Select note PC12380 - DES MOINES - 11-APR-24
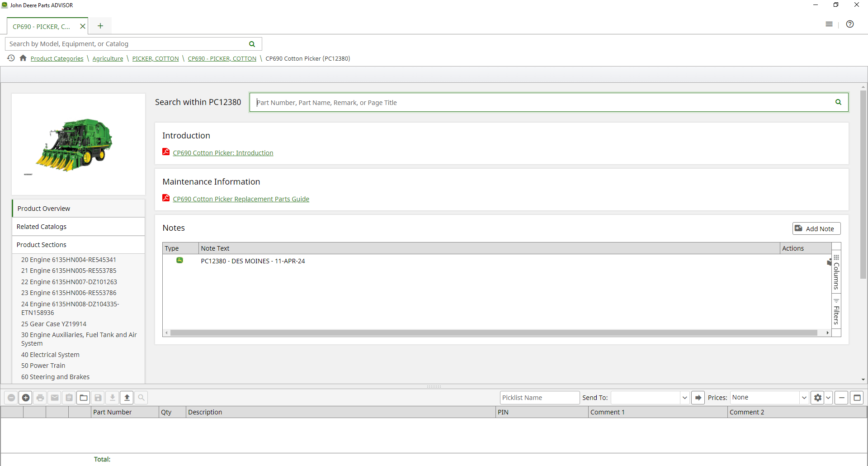This screenshot has width=868, height=466. coord(253,261)
